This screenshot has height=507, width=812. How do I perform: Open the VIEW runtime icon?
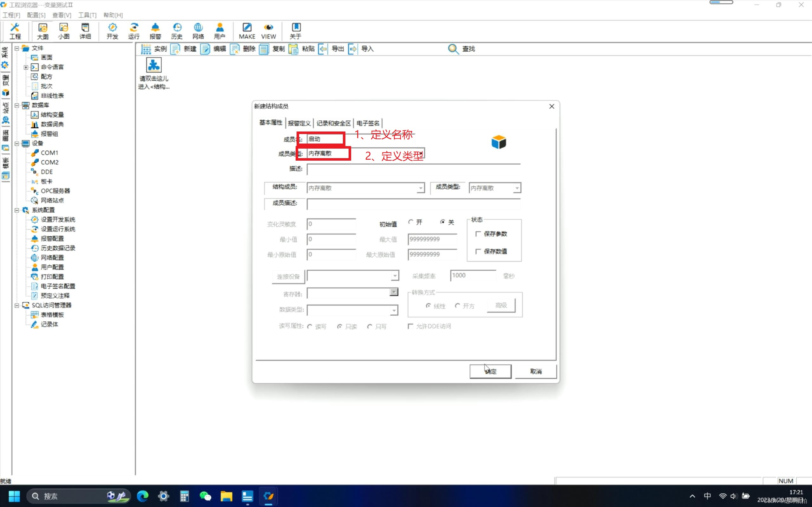[x=268, y=30]
